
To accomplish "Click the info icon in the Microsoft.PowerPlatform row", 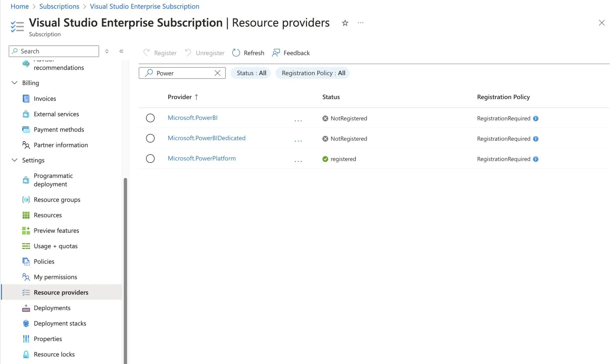I will click(x=535, y=159).
